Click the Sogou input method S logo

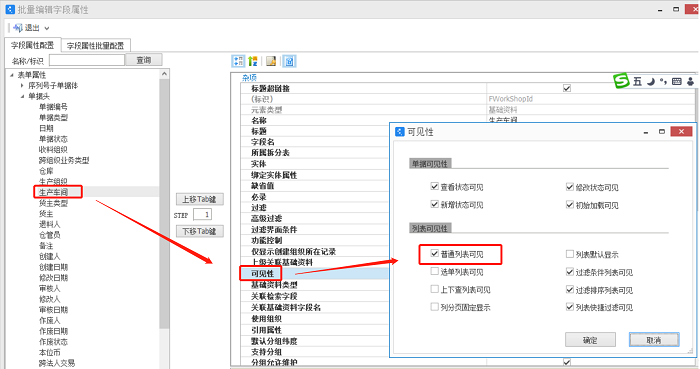pyautogui.click(x=621, y=81)
